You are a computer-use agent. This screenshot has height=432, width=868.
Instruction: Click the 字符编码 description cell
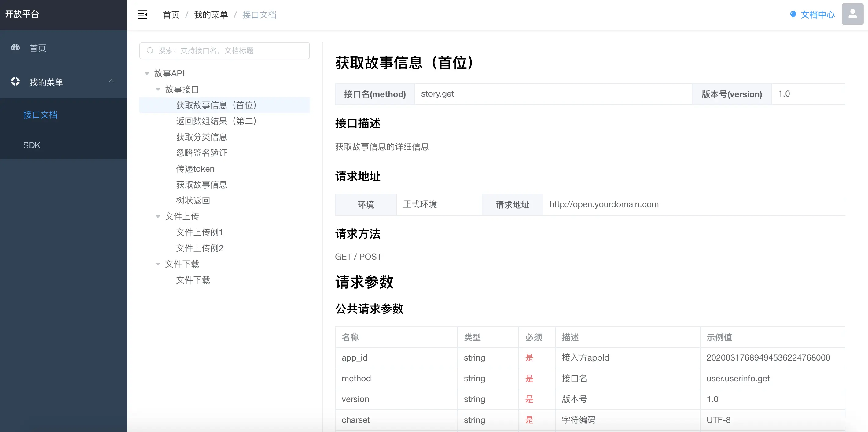627,420
